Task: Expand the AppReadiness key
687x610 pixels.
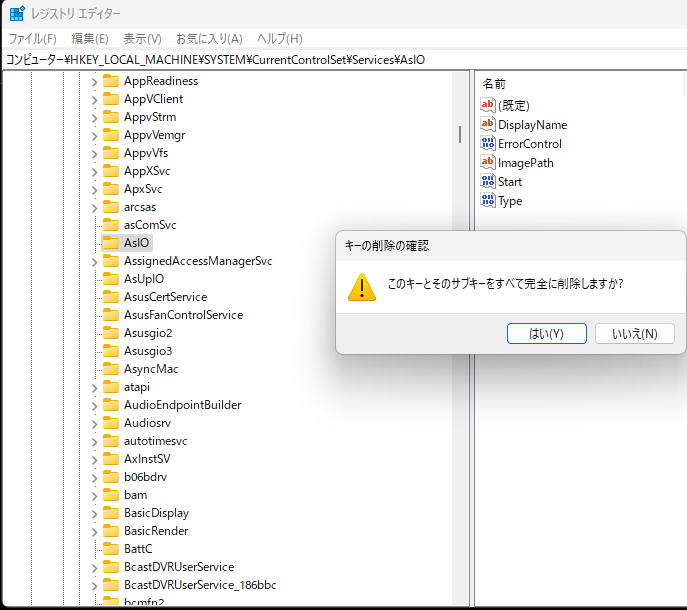Action: (94, 82)
